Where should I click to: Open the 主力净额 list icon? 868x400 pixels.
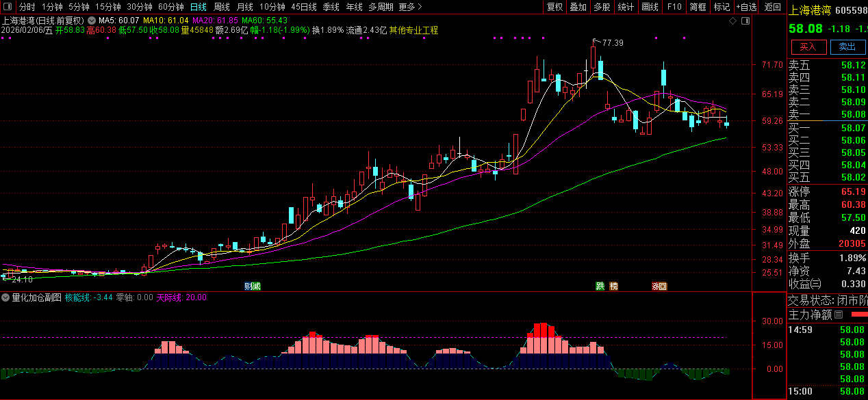[839, 315]
